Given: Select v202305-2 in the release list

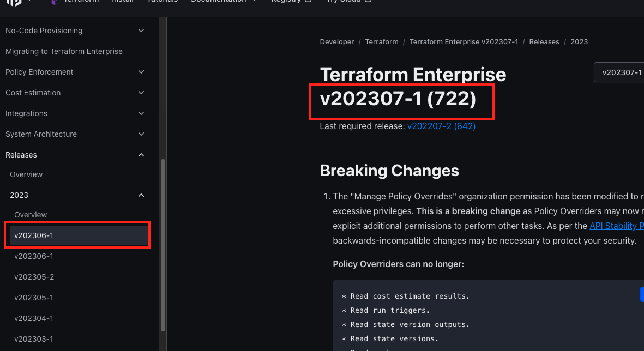Looking at the screenshot, I should (x=34, y=277).
